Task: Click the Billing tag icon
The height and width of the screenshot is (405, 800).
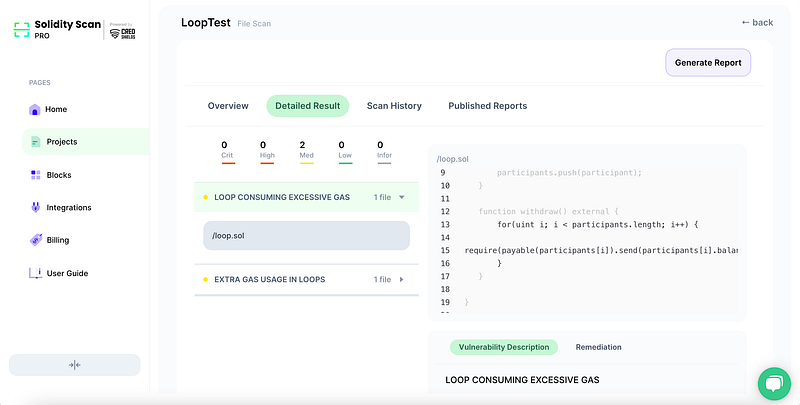Action: pos(35,240)
